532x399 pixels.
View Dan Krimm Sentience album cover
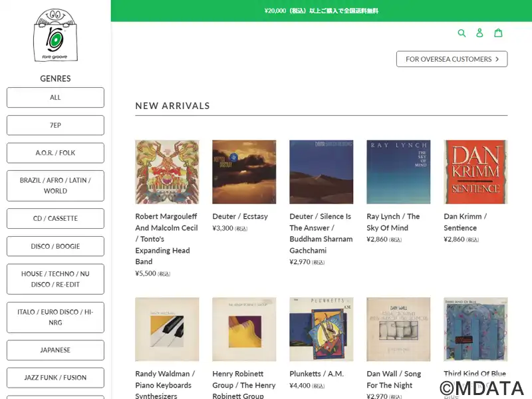coord(475,172)
